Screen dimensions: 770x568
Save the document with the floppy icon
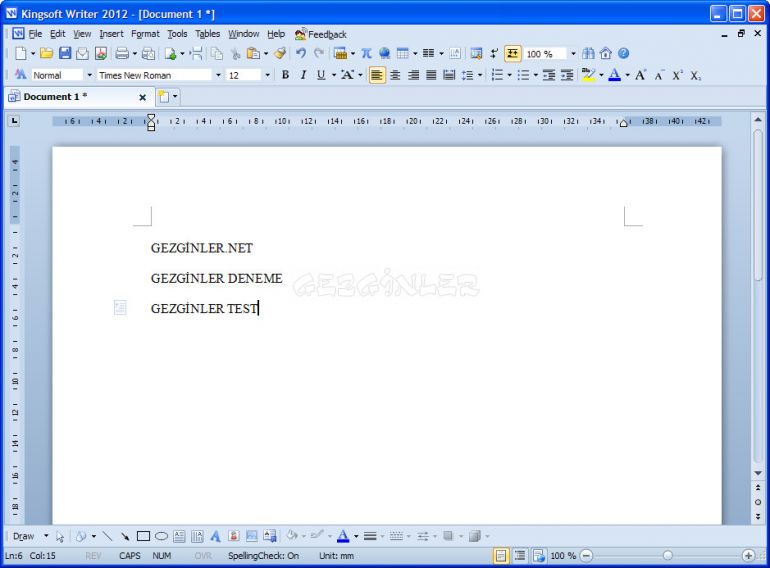[65, 54]
